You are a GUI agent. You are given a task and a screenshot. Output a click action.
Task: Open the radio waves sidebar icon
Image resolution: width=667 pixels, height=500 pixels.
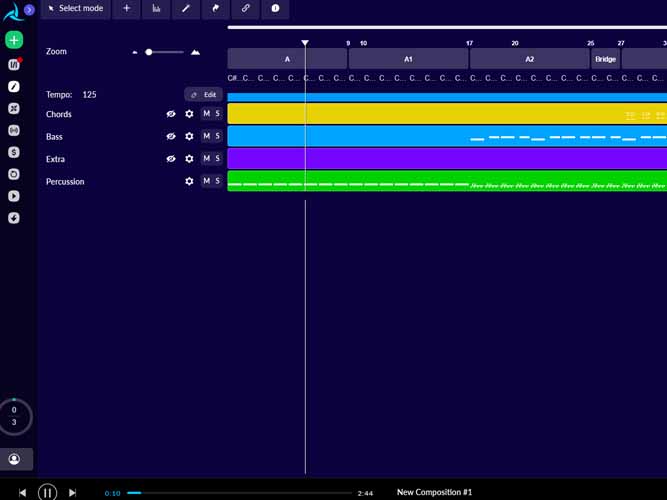pyautogui.click(x=14, y=130)
